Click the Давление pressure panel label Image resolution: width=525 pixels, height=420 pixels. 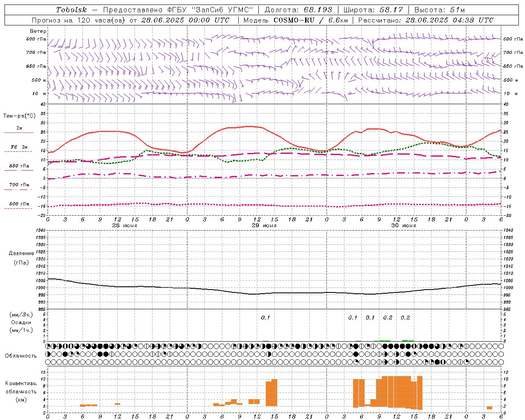(x=21, y=253)
